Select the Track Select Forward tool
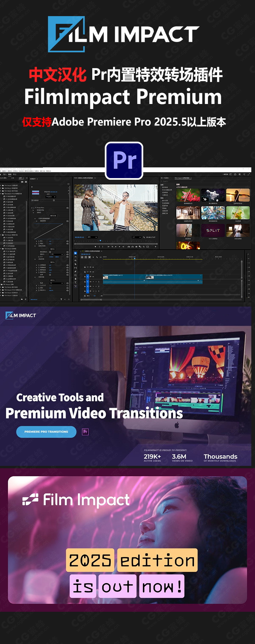255x644 pixels. pos(75,257)
